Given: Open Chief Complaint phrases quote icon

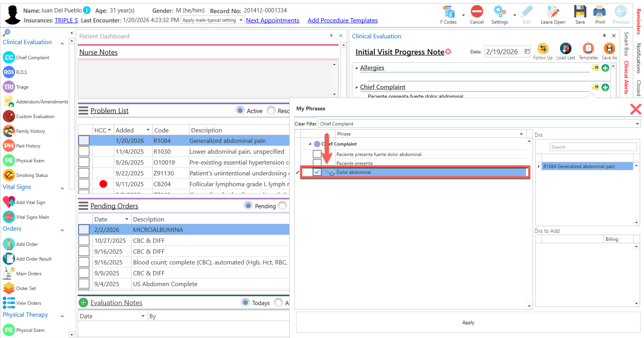Looking at the screenshot, I should tap(595, 87).
